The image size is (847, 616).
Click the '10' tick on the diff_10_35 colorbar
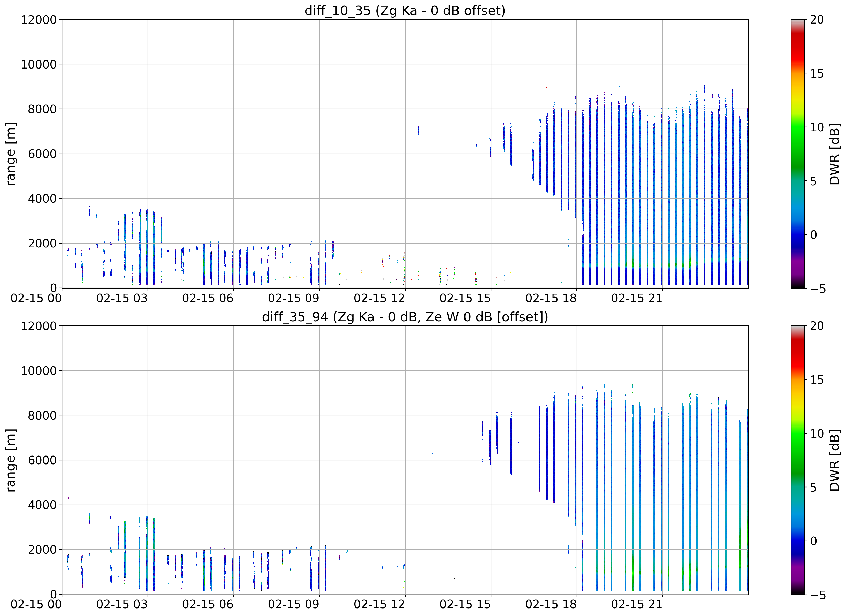click(x=817, y=127)
